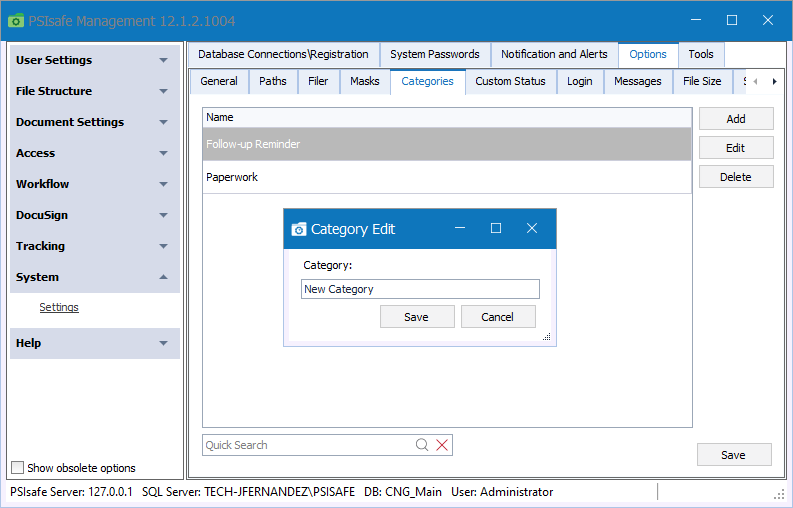The height and width of the screenshot is (508, 793).
Task: Expand the DocuSign section
Action: 95,215
